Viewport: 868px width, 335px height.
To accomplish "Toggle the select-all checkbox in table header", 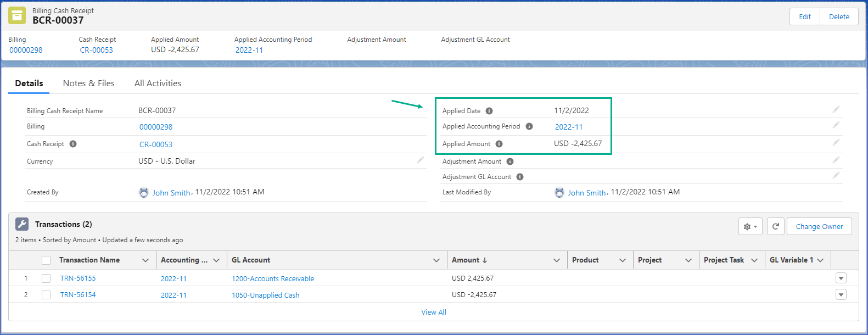I will tap(46, 260).
